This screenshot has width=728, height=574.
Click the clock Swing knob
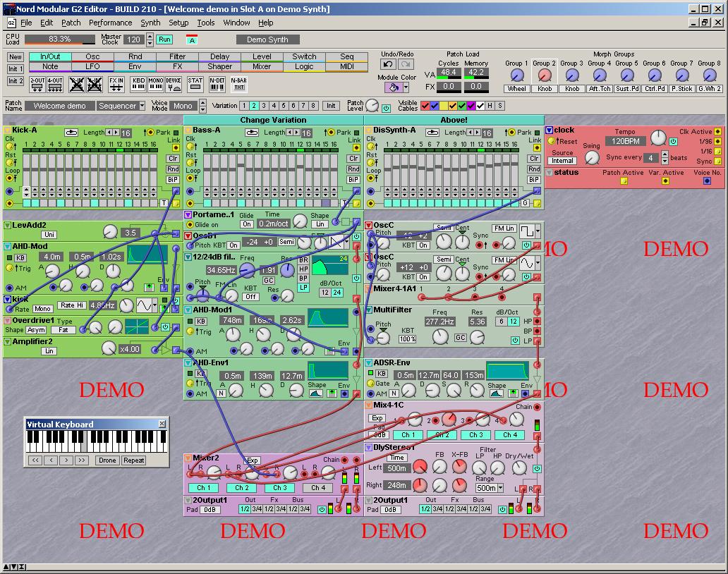(x=591, y=158)
